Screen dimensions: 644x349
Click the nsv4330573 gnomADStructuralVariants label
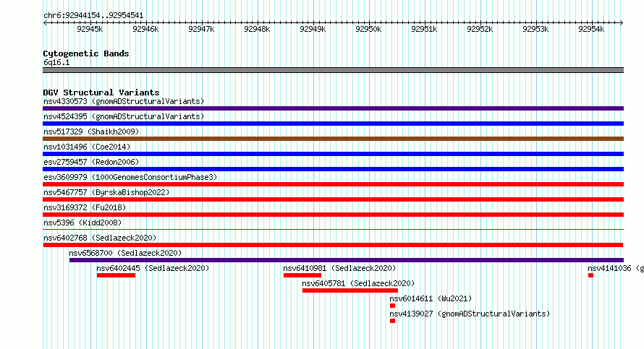(x=124, y=101)
